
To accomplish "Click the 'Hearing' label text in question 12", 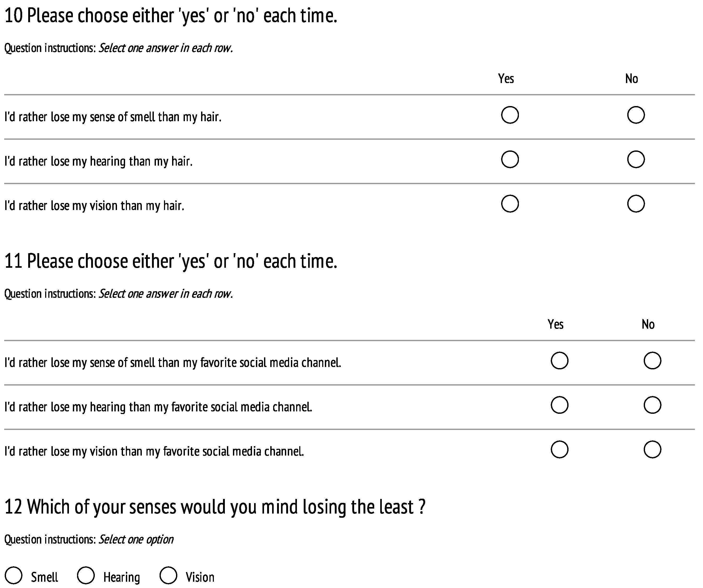I will click(x=121, y=577).
